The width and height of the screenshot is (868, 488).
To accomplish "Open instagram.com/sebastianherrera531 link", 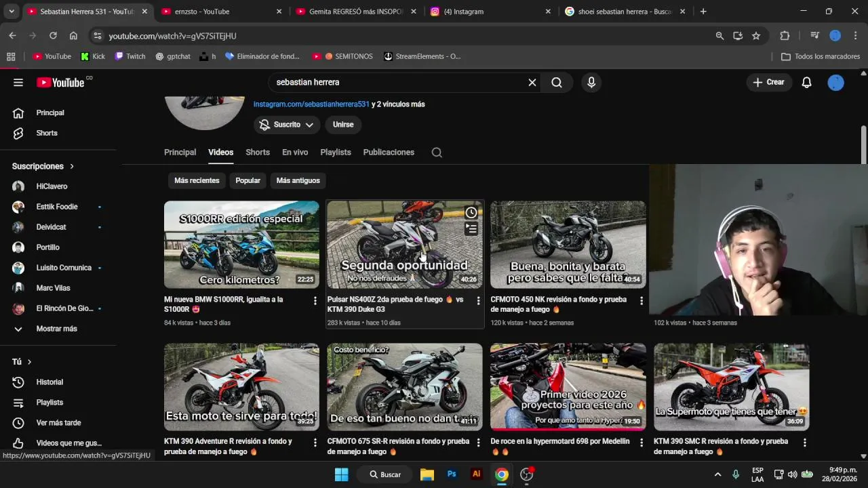I will 311,104.
